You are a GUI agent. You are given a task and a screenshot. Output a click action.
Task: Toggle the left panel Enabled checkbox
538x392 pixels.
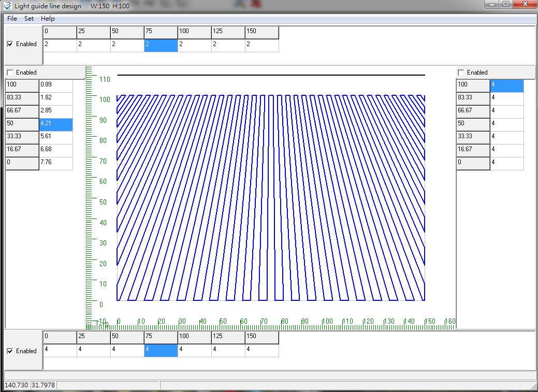pyautogui.click(x=10, y=72)
